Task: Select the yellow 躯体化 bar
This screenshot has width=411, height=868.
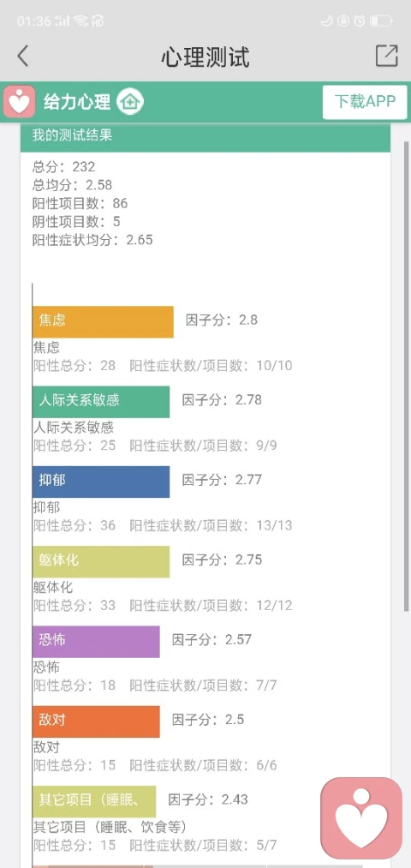Action: tap(101, 562)
